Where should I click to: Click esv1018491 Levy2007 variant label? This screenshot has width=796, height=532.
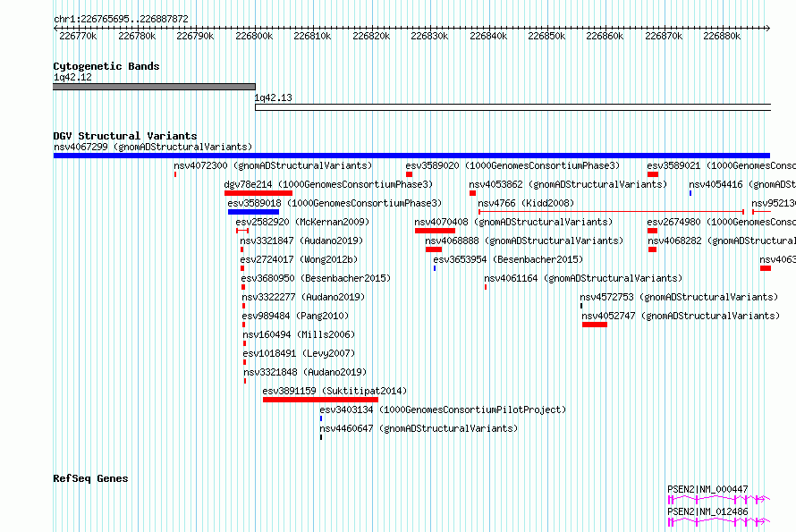click(299, 353)
